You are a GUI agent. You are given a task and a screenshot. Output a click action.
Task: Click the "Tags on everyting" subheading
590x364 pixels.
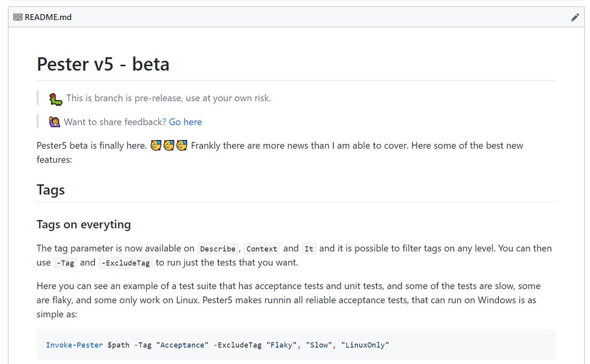(84, 224)
